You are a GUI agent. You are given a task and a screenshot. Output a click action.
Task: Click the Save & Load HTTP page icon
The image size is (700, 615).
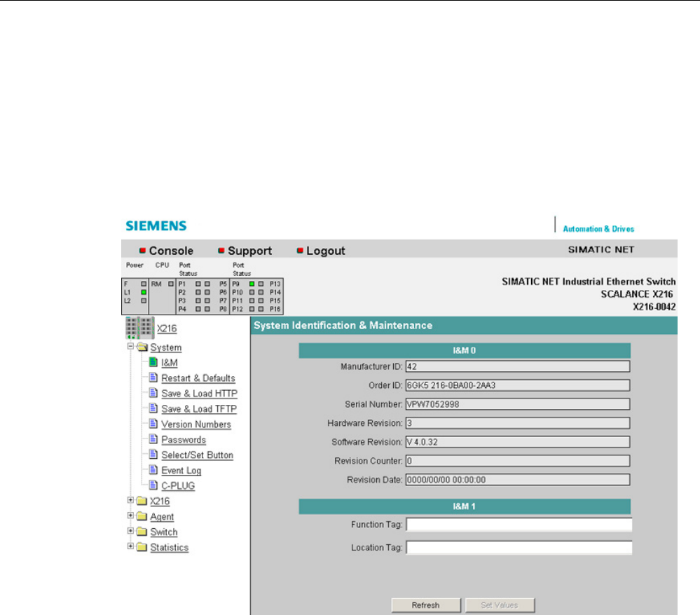[x=153, y=393]
